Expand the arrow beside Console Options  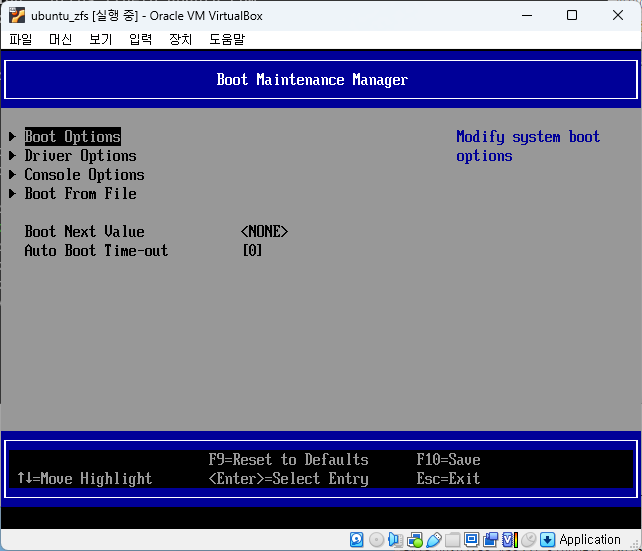pyautogui.click(x=13, y=175)
